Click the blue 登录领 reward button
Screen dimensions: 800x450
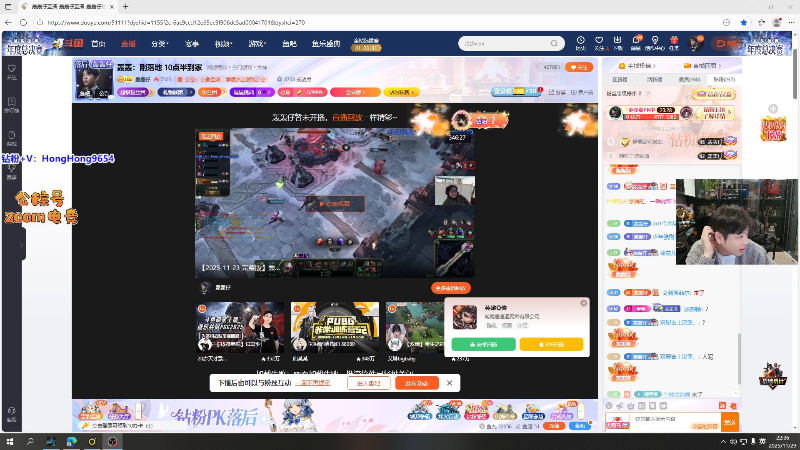(516, 91)
